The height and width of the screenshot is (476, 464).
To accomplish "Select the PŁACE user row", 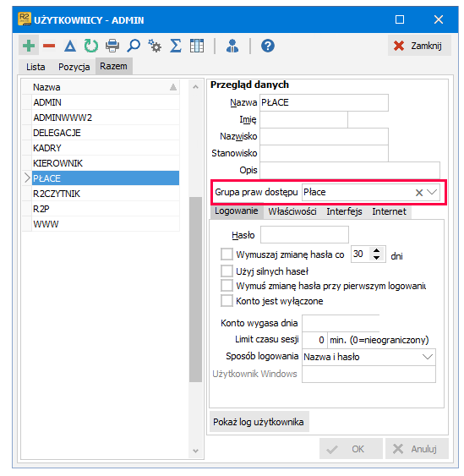I will click(x=105, y=178).
